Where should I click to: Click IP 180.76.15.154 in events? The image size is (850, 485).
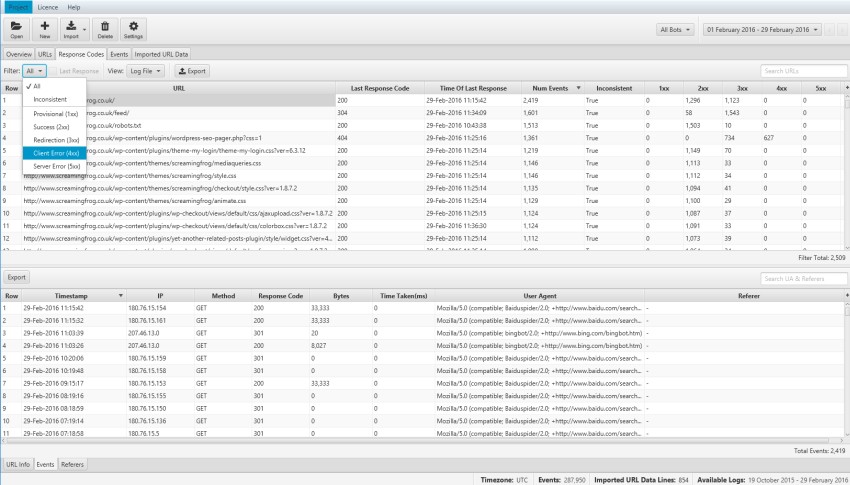click(x=147, y=308)
